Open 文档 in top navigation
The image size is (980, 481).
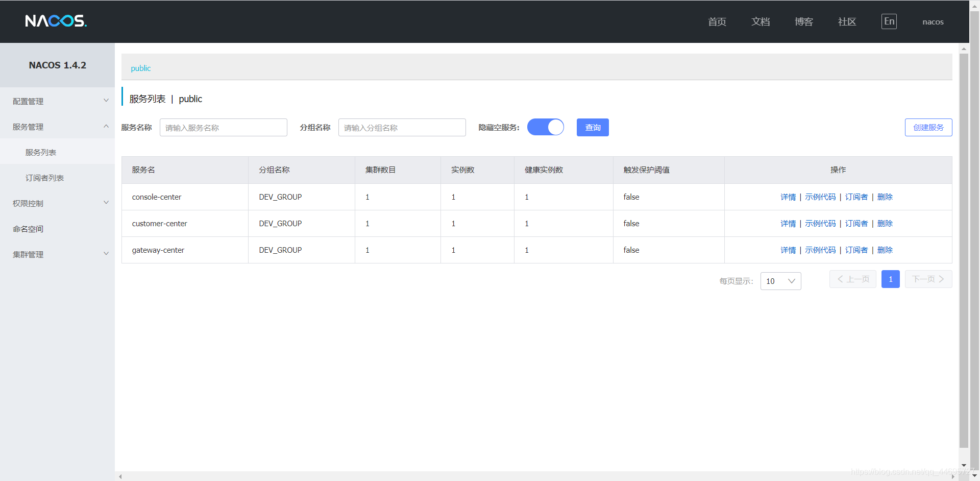761,21
